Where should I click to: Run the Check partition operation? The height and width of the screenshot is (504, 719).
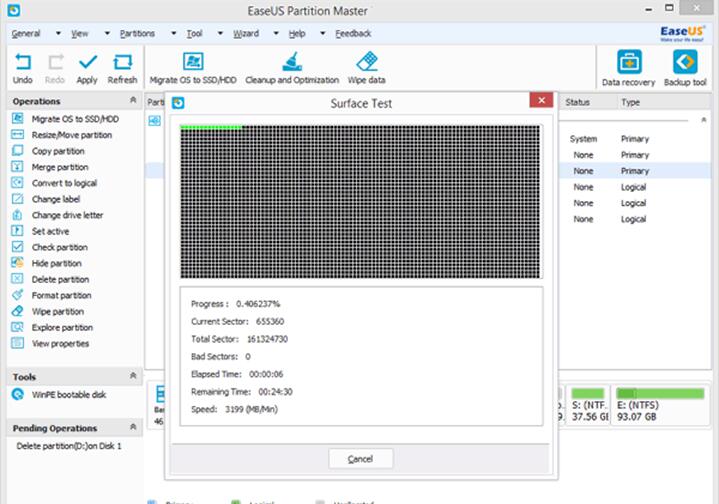[50, 248]
